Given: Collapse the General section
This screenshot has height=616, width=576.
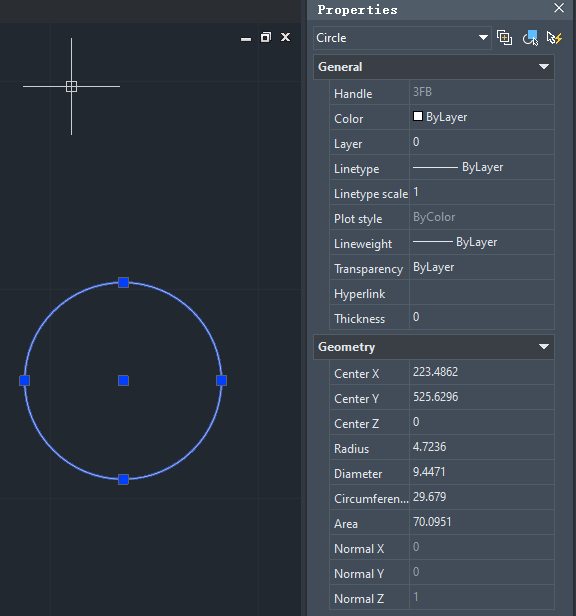Looking at the screenshot, I should click(x=544, y=67).
